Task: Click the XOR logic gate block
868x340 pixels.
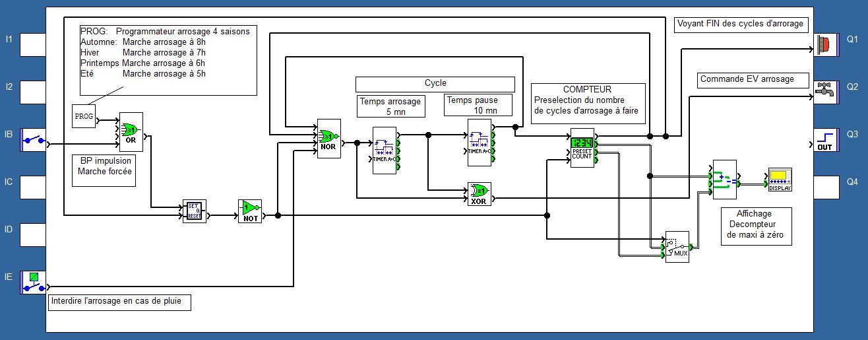Action: 480,194
